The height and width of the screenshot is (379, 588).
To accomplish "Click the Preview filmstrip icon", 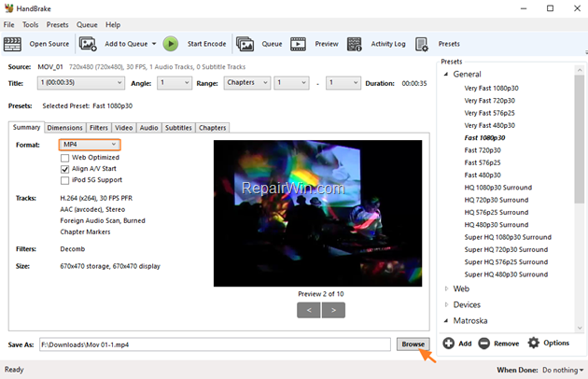I will tap(298, 44).
